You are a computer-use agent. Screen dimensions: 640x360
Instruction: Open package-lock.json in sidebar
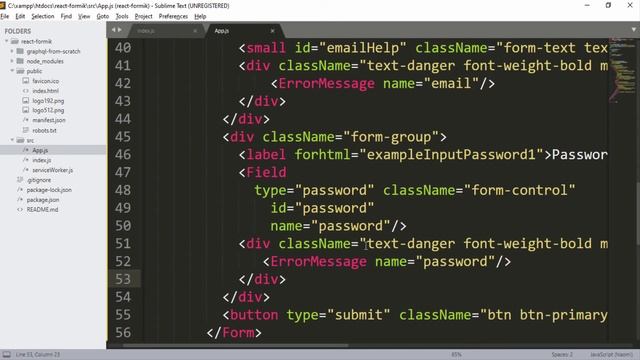[x=49, y=190]
